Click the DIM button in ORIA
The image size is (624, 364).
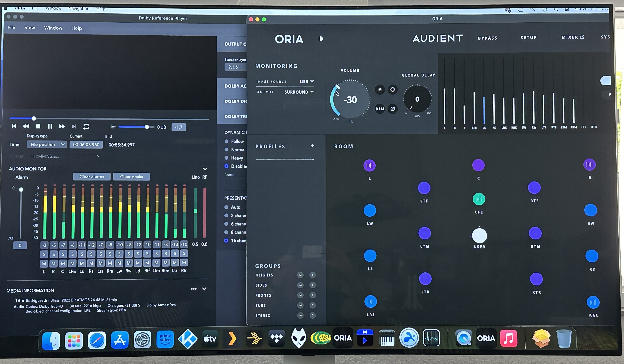[380, 109]
